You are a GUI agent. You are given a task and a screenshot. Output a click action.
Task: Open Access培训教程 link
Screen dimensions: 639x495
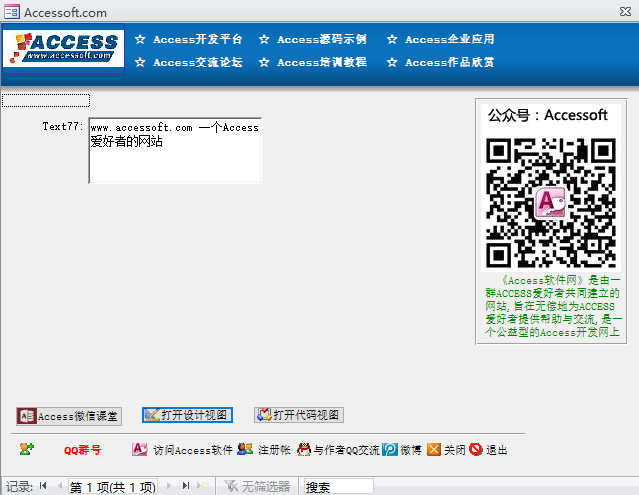click(322, 62)
